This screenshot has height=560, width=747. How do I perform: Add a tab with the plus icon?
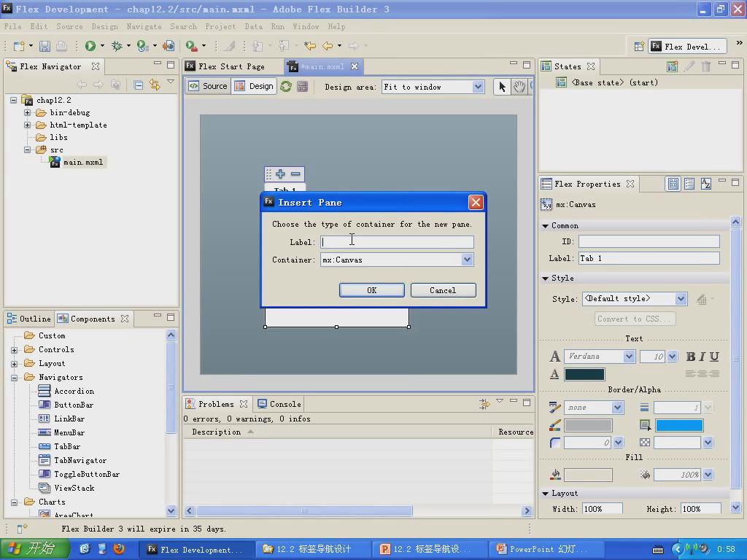click(x=280, y=174)
